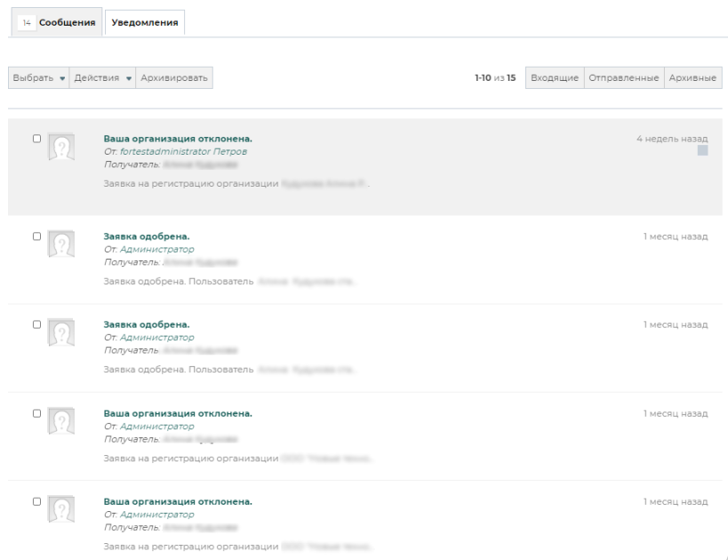Open the 'Уведомления' tab
The height and width of the screenshot is (560, 728).
[144, 22]
